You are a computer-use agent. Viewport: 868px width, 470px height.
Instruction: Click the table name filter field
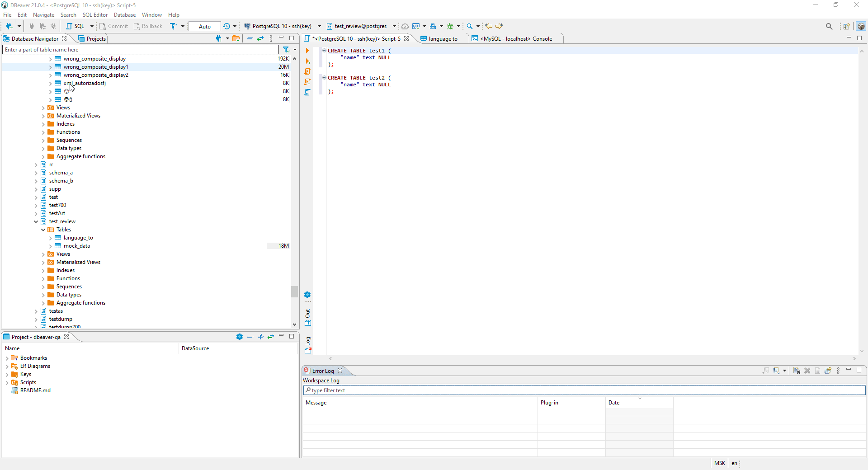click(x=141, y=50)
